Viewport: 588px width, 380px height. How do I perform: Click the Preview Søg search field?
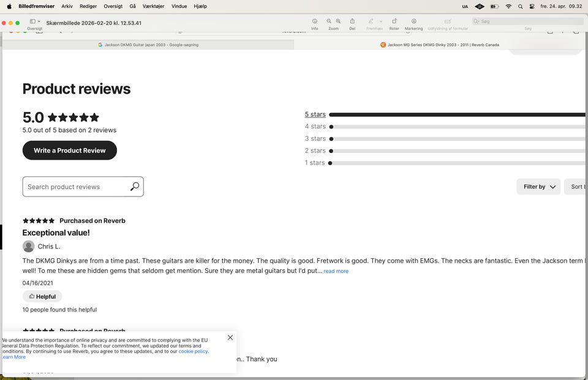tap(527, 21)
